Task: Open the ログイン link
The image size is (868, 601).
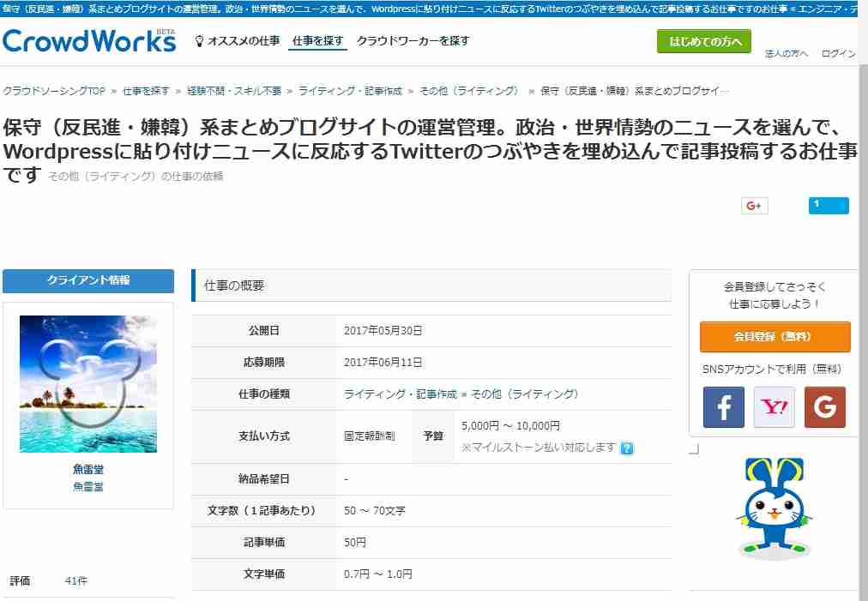Action: tap(838, 52)
